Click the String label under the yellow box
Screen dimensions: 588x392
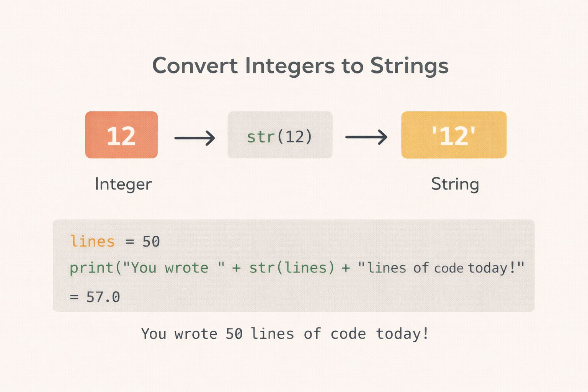pos(455,184)
